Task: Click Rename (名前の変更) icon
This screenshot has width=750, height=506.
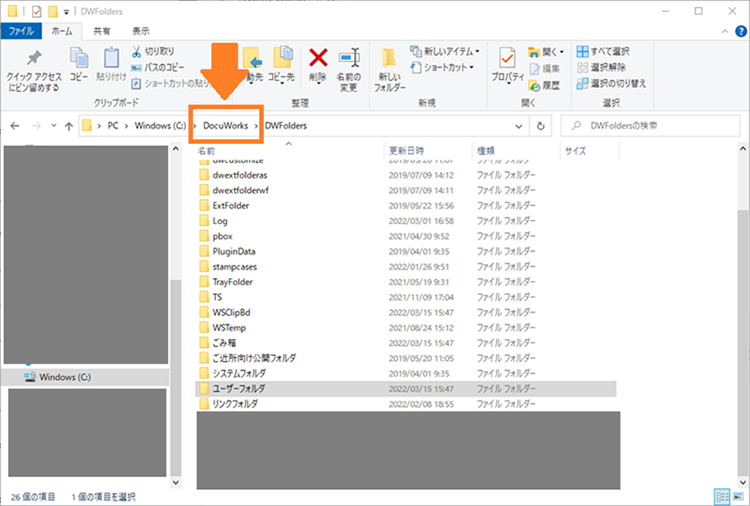Action: coord(349,70)
